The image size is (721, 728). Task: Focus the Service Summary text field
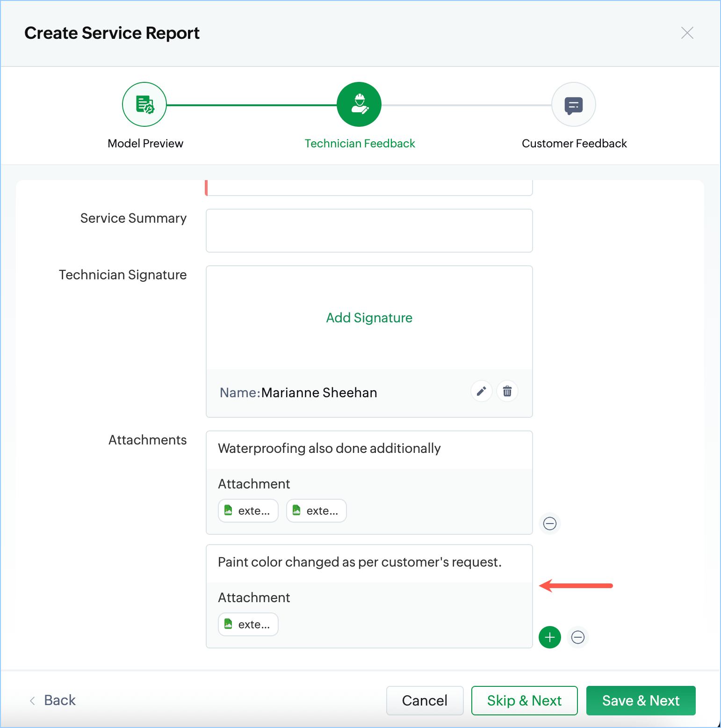tap(369, 231)
